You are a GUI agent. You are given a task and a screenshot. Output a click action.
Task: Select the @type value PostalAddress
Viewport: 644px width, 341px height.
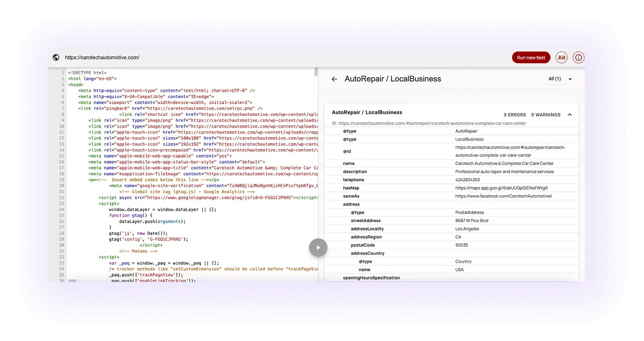tap(471, 212)
